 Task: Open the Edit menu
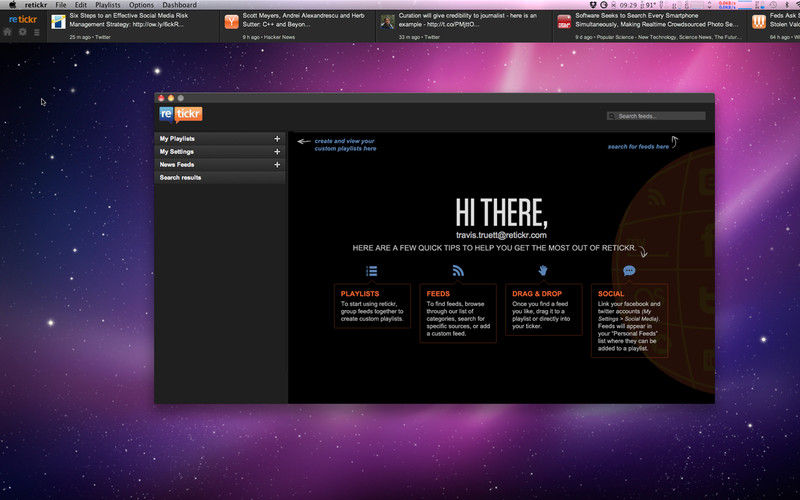click(x=81, y=5)
